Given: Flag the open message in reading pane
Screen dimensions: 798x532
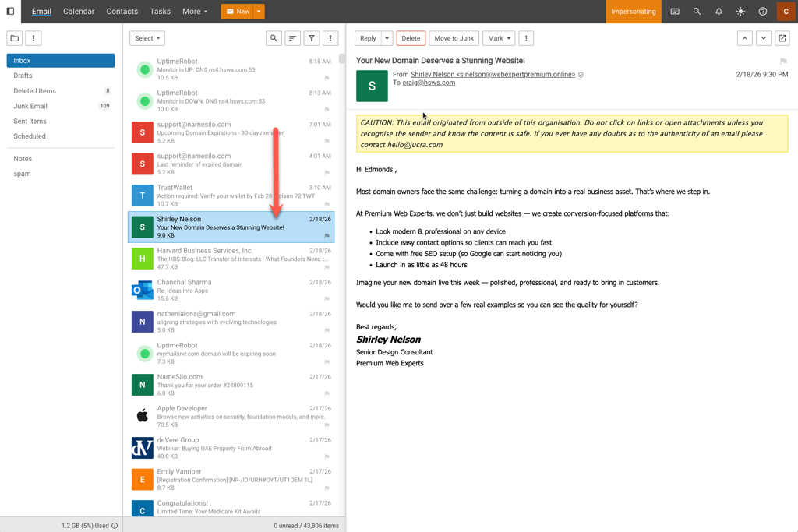Looking at the screenshot, I should tap(783, 61).
